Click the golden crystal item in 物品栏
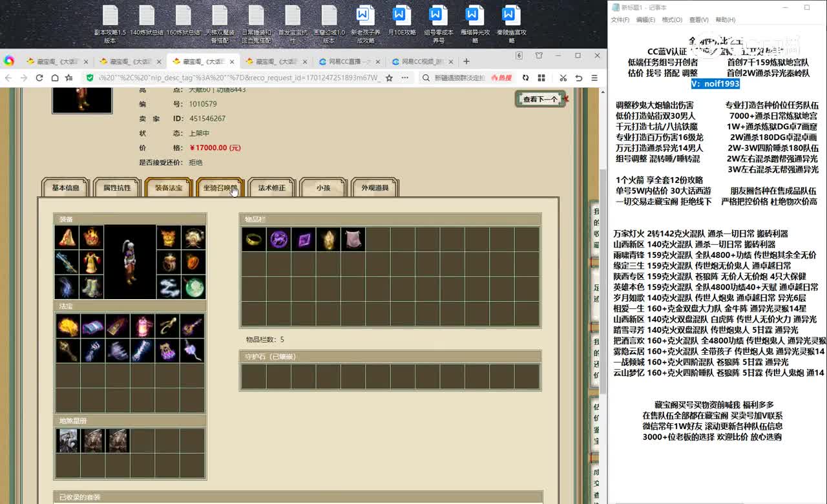827x504 pixels. coord(328,240)
